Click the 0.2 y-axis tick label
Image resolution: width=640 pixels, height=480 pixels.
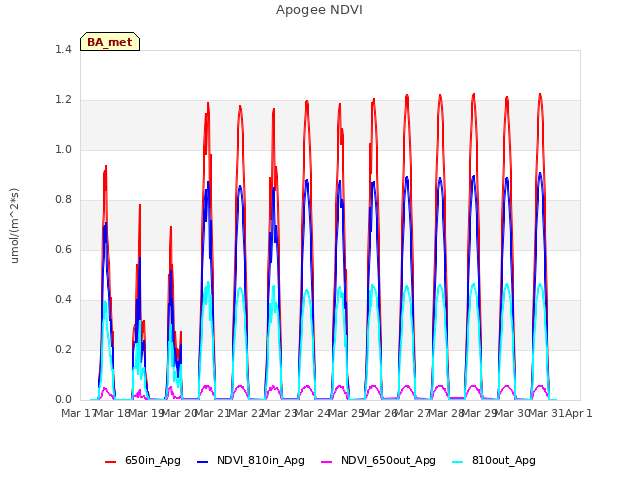click(x=63, y=349)
